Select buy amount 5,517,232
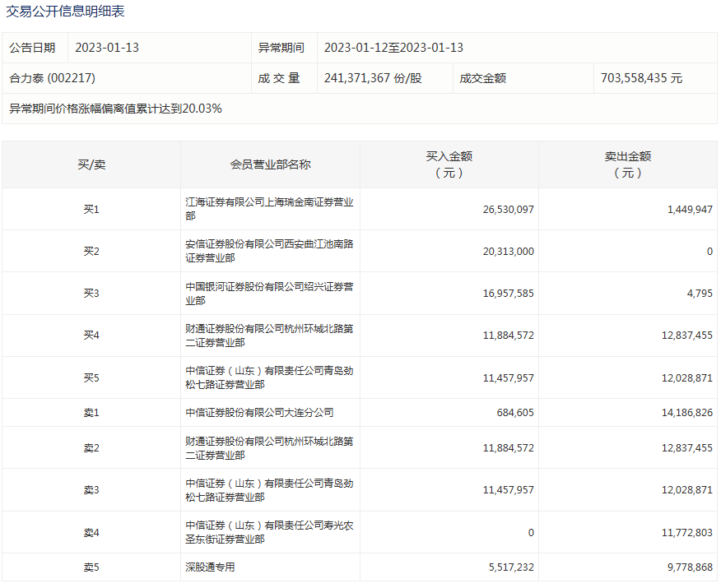The image size is (721, 588). [x=511, y=567]
